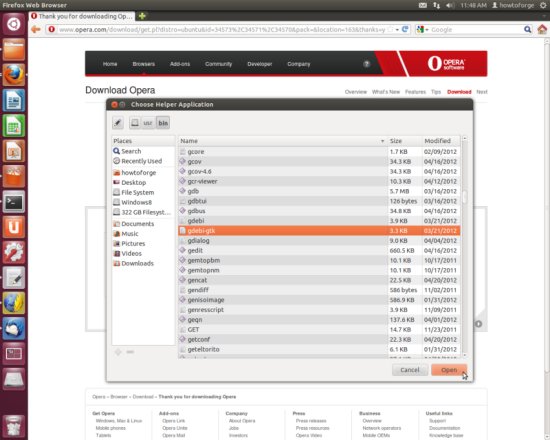Select the getconf file row
Screen dimensions: 550x440
tap(319, 339)
